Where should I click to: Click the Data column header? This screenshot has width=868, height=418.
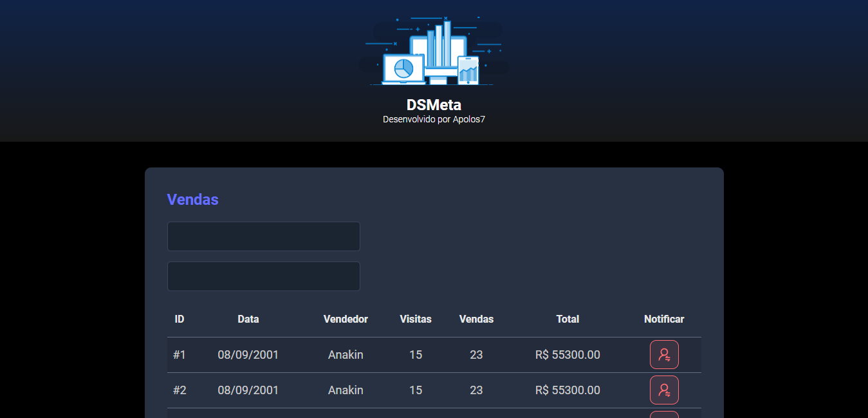(248, 319)
